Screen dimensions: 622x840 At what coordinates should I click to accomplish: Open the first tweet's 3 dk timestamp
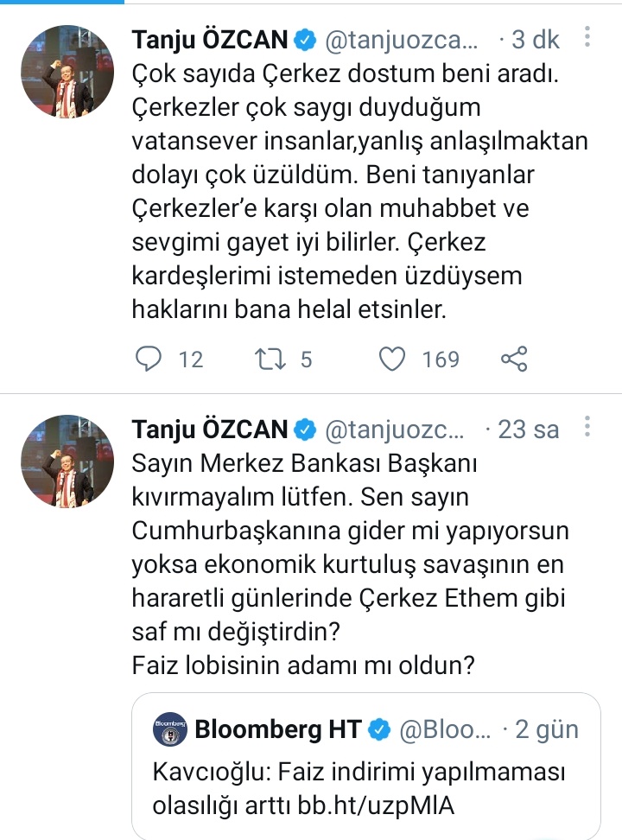(x=537, y=40)
